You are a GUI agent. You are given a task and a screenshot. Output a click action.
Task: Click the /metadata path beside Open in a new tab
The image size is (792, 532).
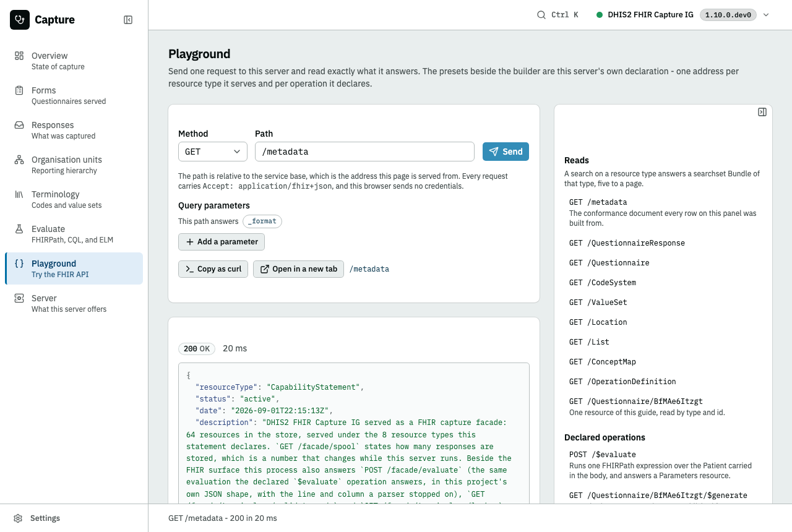(369, 269)
